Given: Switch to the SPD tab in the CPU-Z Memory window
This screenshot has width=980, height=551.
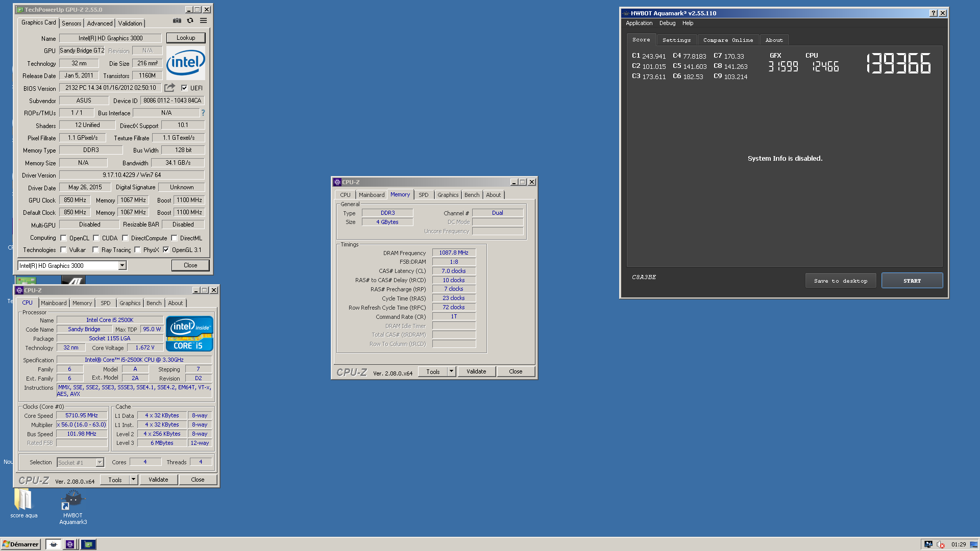Looking at the screenshot, I should [423, 195].
